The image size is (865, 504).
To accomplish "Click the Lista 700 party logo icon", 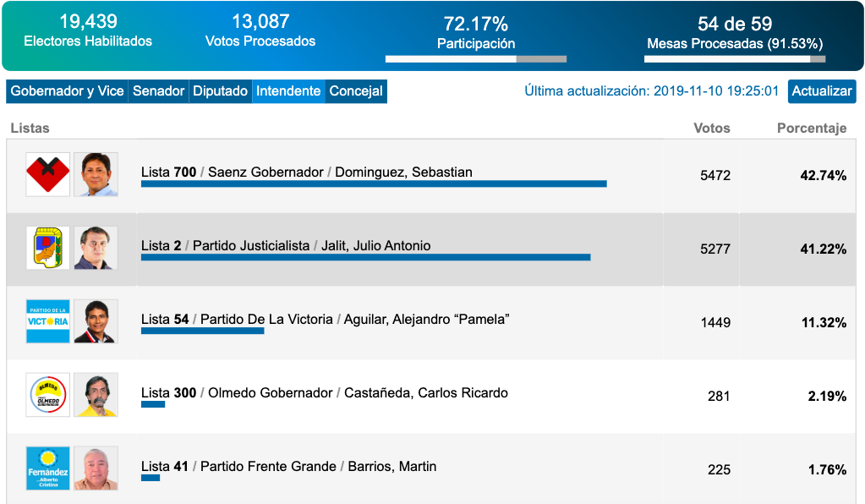I will [x=47, y=175].
